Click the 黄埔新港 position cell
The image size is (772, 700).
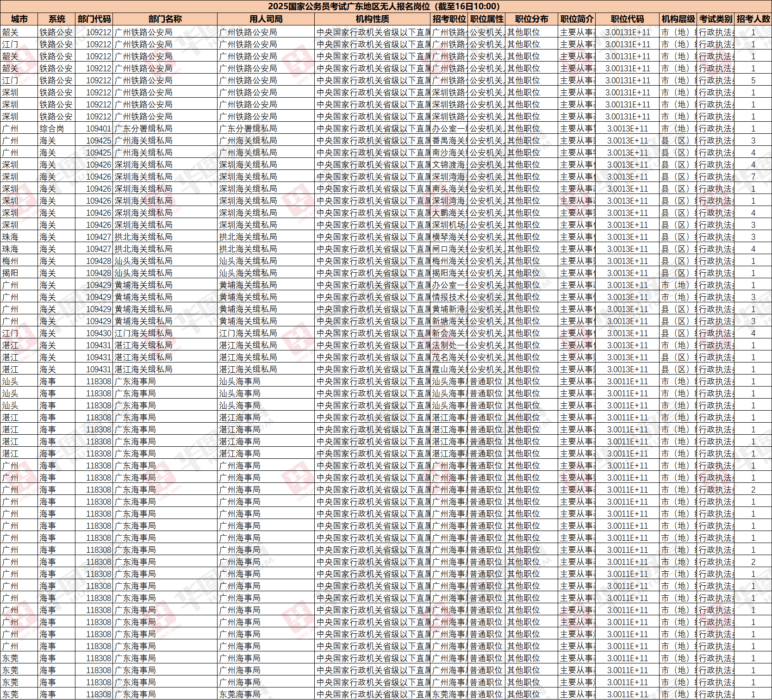[x=449, y=309]
